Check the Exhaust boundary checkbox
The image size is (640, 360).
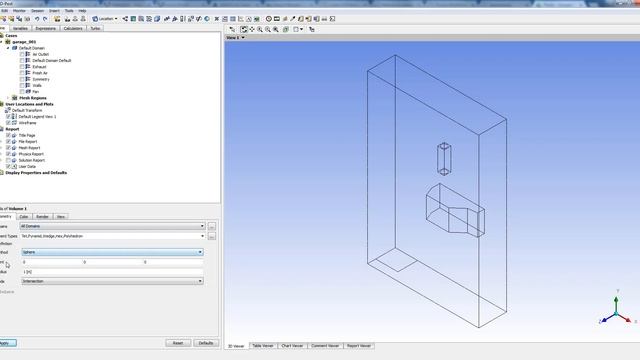coord(22,67)
